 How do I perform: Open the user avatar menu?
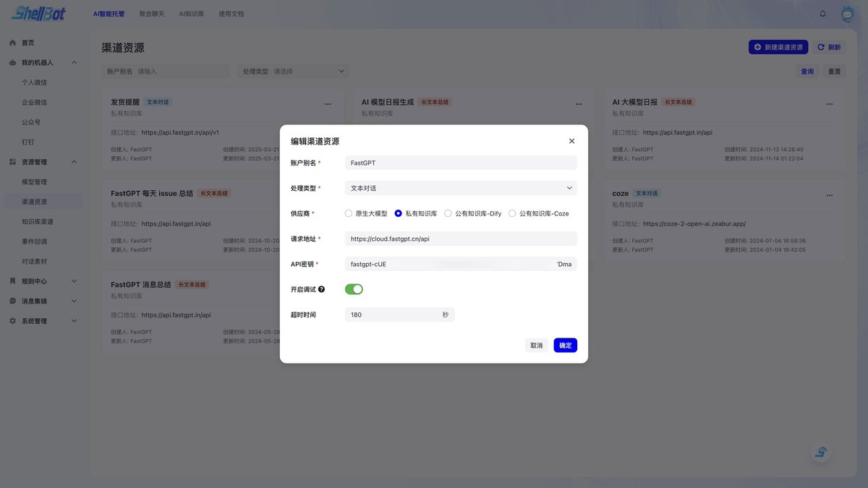(848, 14)
